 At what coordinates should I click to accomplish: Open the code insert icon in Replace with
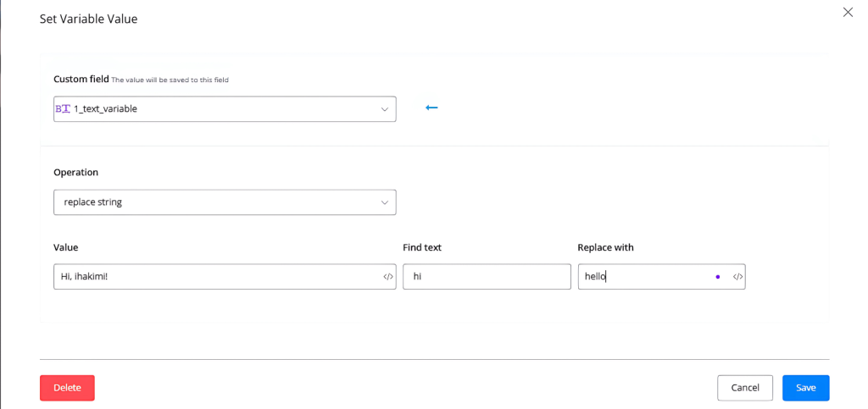[737, 277]
